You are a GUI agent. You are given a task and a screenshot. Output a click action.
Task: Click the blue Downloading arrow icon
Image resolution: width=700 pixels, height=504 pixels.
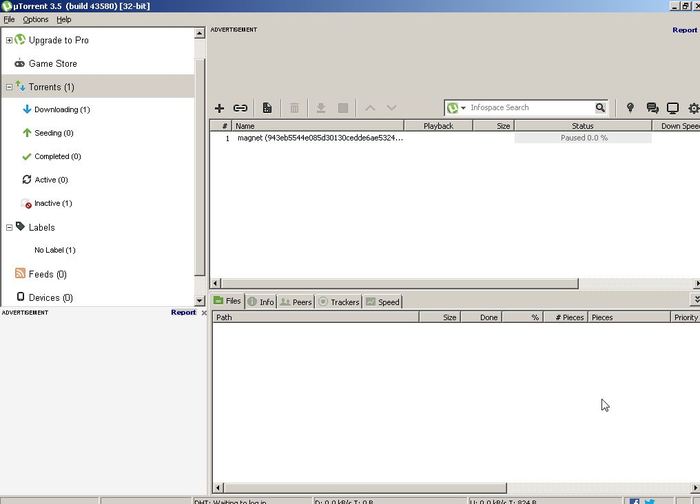27,109
